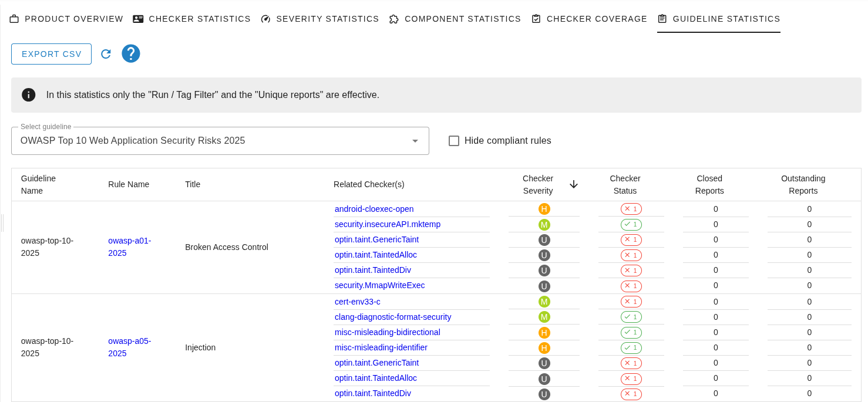The width and height of the screenshot is (868, 402).
Task: Click enabled status chip for misc-misleading-identifier
Action: (x=631, y=347)
